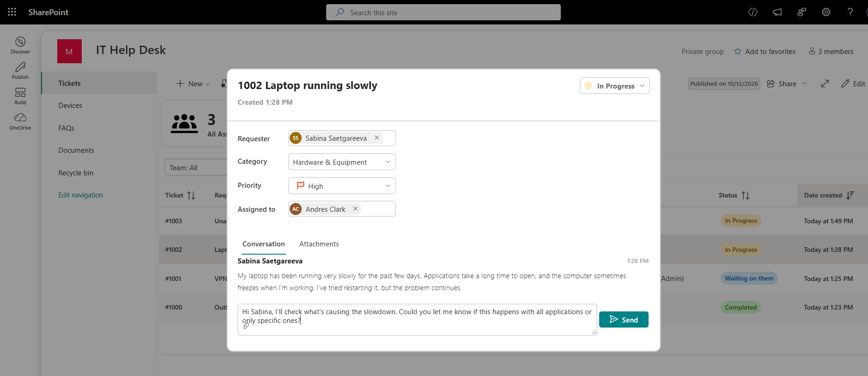Click the Copilot icon in top bar
The height and width of the screenshot is (376, 868).
pos(753,12)
